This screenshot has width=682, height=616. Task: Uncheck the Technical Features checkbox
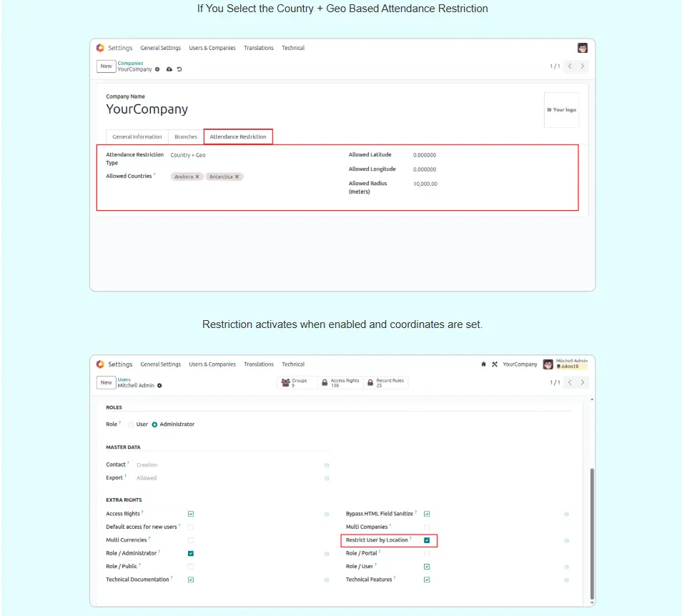coord(427,580)
